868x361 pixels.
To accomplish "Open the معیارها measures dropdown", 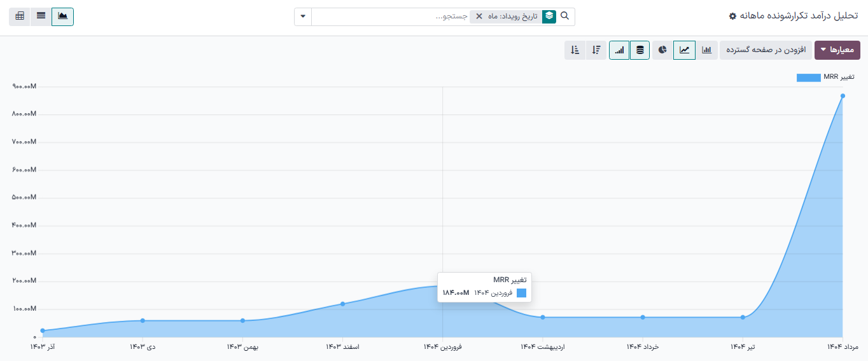I will pyautogui.click(x=837, y=50).
